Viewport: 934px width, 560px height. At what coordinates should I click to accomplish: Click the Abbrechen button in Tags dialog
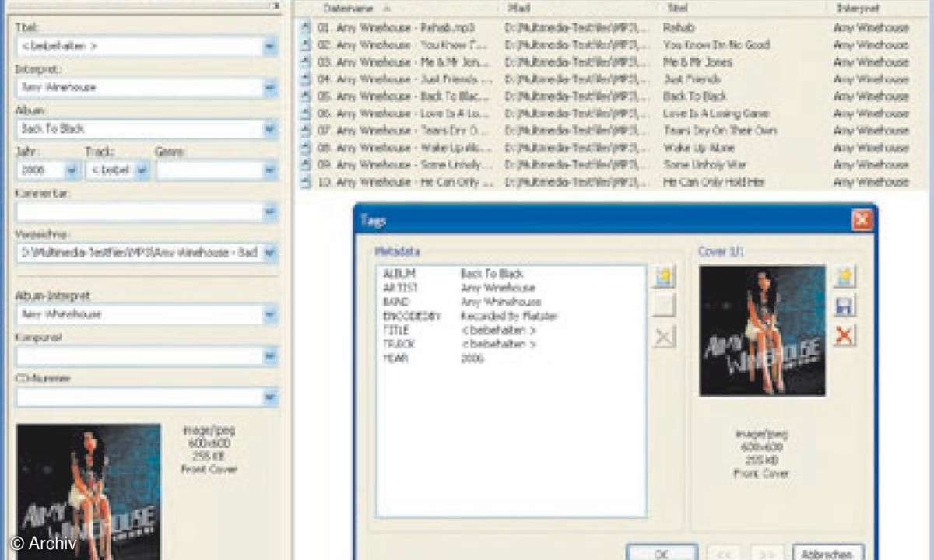point(828,553)
